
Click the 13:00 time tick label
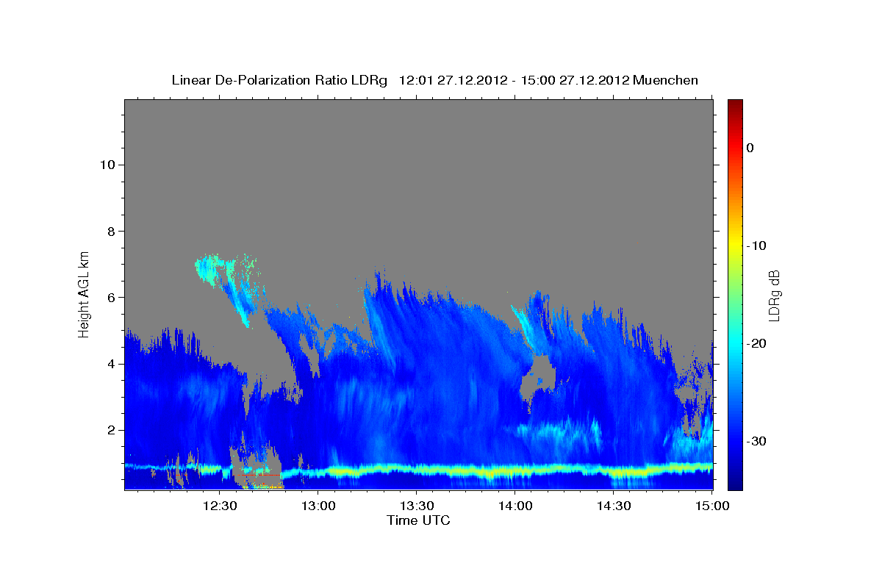click(318, 506)
